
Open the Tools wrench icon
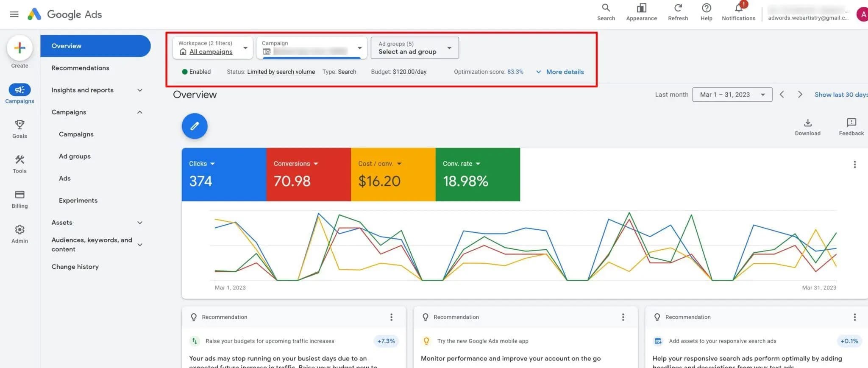pyautogui.click(x=19, y=160)
